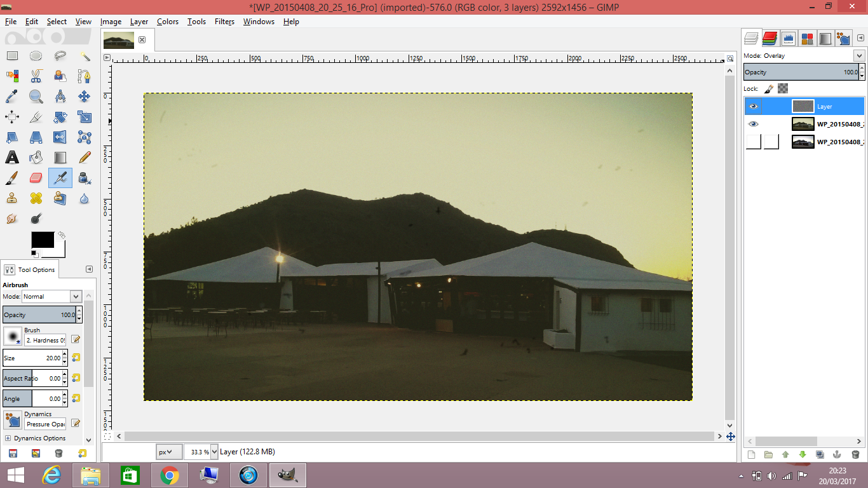Open the layers dock tab configuration menu arrow
The image size is (868, 488).
tap(859, 38)
